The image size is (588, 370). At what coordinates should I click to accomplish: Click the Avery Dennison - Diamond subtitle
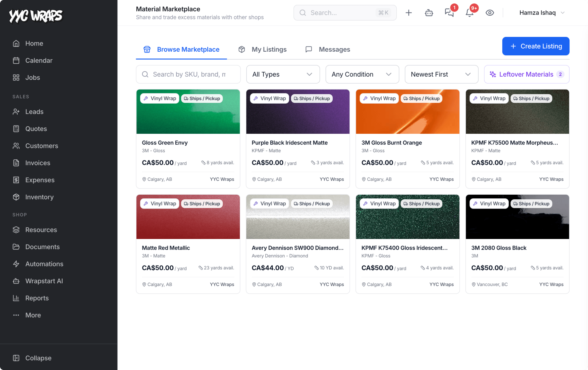[280, 256]
